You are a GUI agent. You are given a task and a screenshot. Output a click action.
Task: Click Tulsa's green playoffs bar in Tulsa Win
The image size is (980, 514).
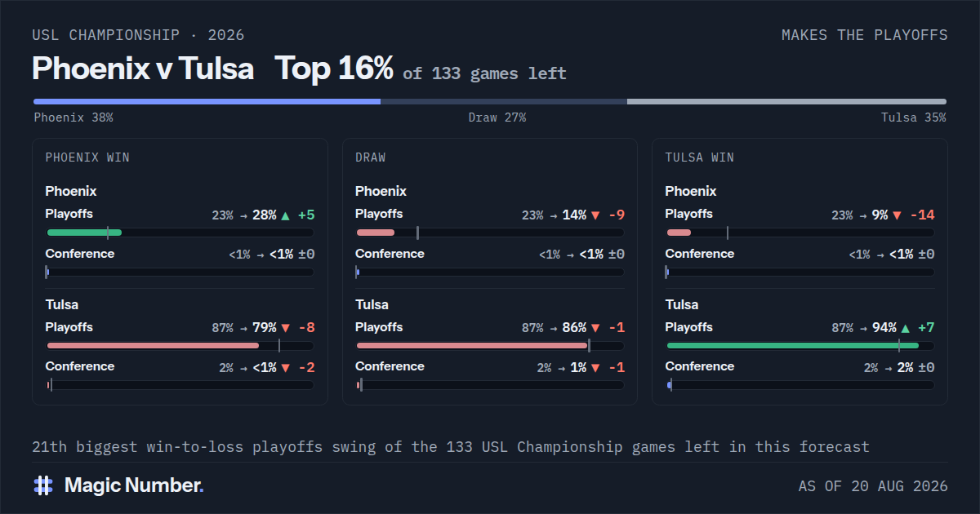point(792,346)
